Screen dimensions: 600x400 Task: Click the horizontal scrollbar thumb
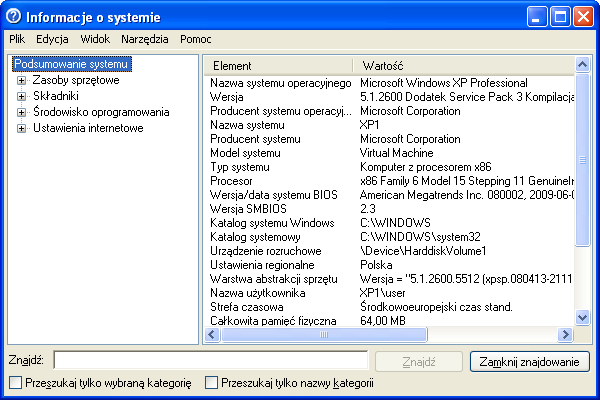[x=324, y=335]
